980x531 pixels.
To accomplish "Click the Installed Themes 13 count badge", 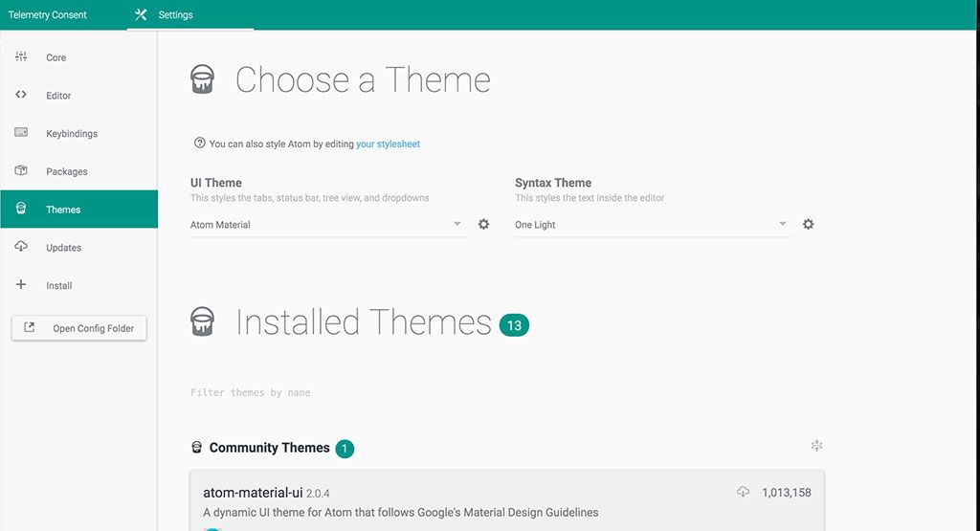I will (514, 325).
